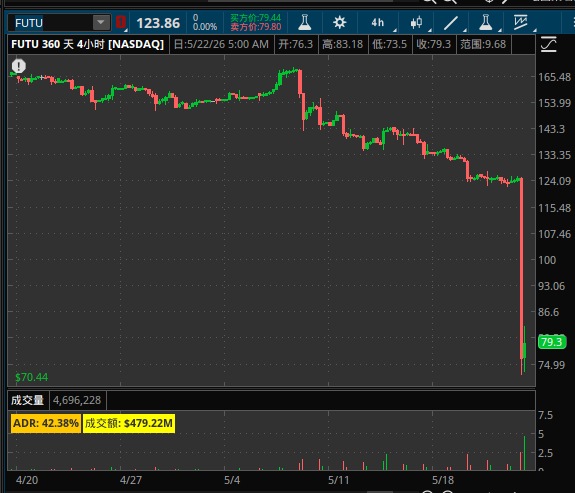Click the 100 price axis label
The width and height of the screenshot is (575, 493).
(547, 260)
